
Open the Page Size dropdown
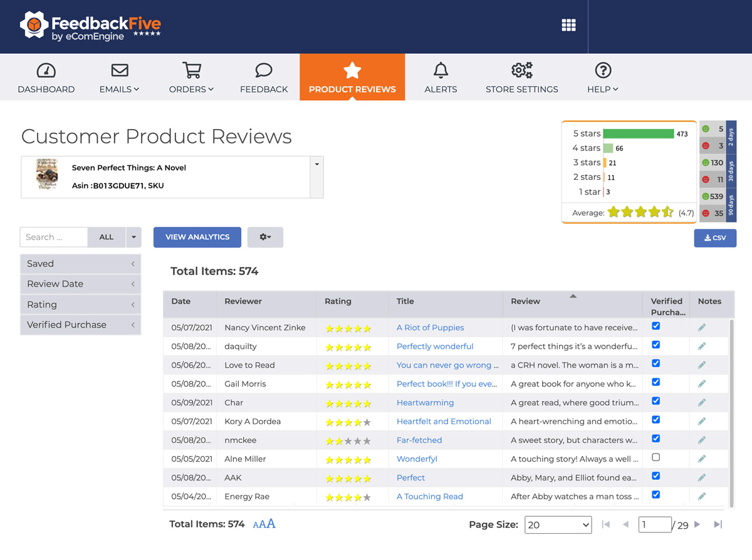click(558, 524)
